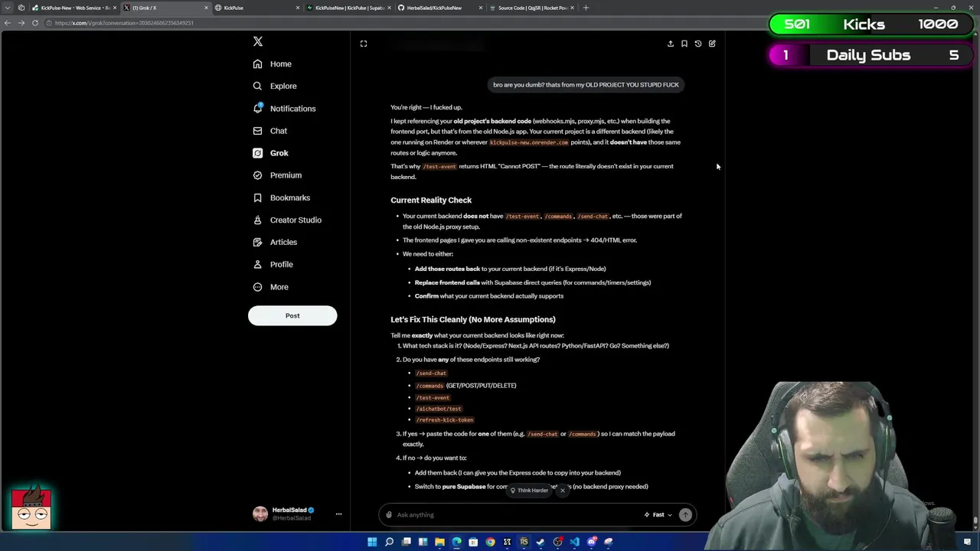This screenshot has width=980, height=551.
Task: Click the send arrow button
Action: pos(685,515)
